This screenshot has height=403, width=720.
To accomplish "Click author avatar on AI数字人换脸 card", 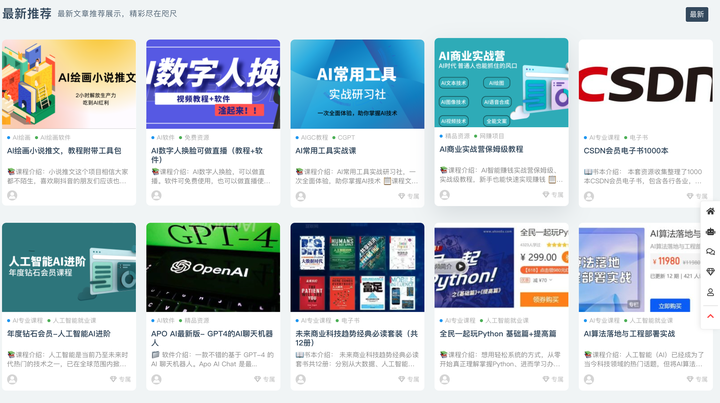I will coord(157,195).
